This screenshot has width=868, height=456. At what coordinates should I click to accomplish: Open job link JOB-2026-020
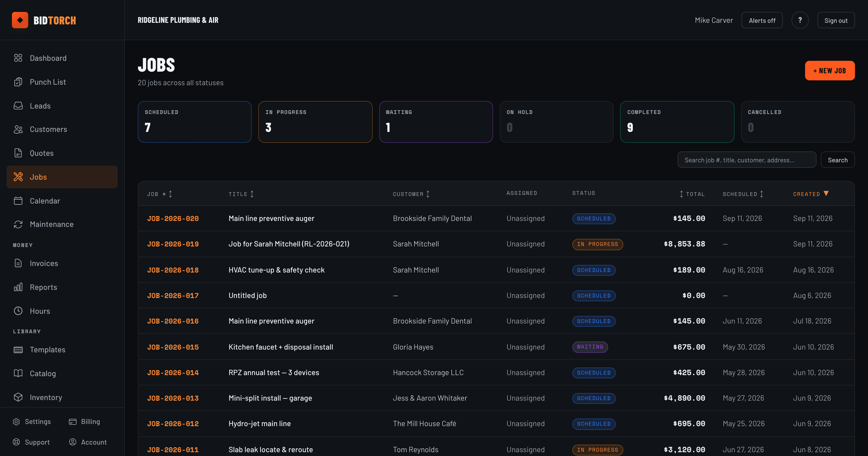coord(173,218)
